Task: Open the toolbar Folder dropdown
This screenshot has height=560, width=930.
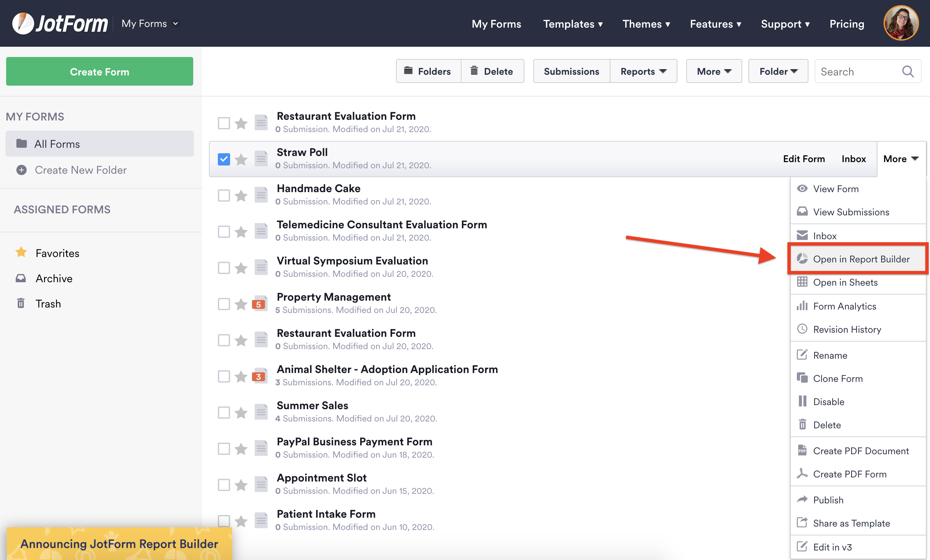Action: pos(778,71)
